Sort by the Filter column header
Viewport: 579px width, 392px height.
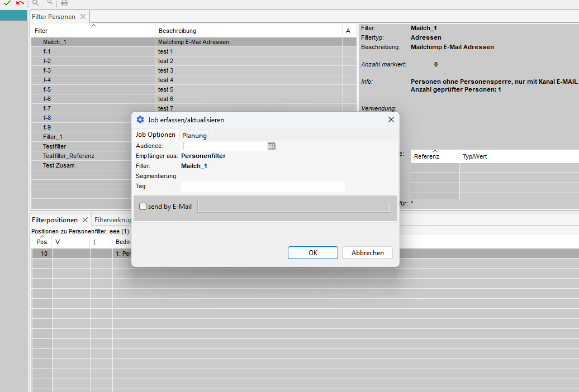(41, 31)
